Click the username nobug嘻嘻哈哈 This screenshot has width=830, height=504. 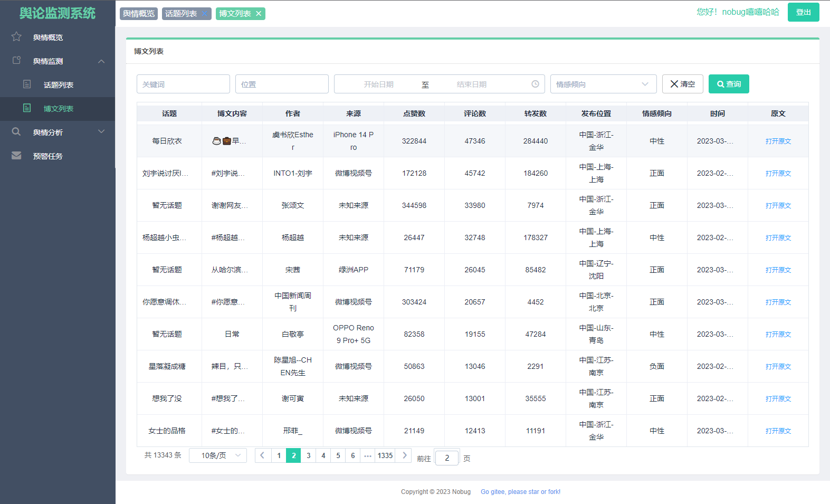click(x=751, y=12)
